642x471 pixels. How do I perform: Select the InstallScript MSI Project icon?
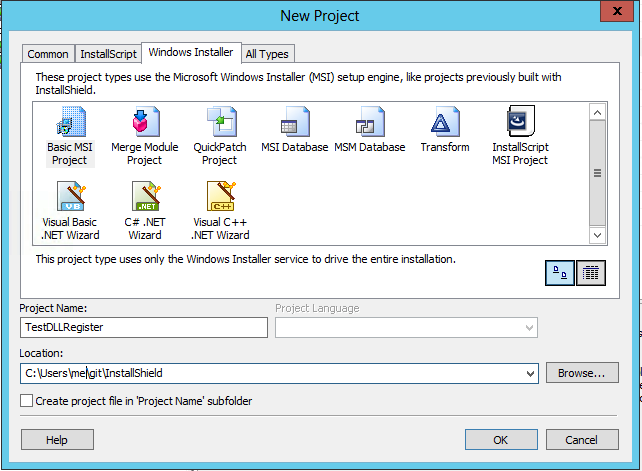point(520,121)
